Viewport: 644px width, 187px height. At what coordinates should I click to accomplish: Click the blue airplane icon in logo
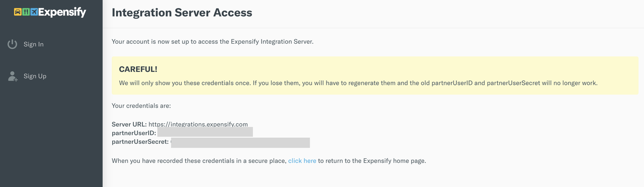click(x=34, y=12)
